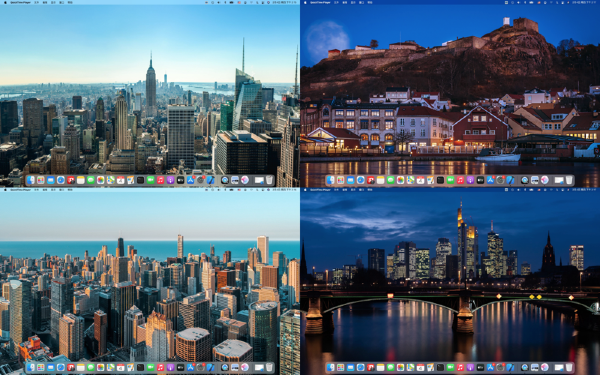Open QuickTime Player menu on Chicago lakefront desktop
Viewport: 600px width, 375px height.
click(x=20, y=190)
